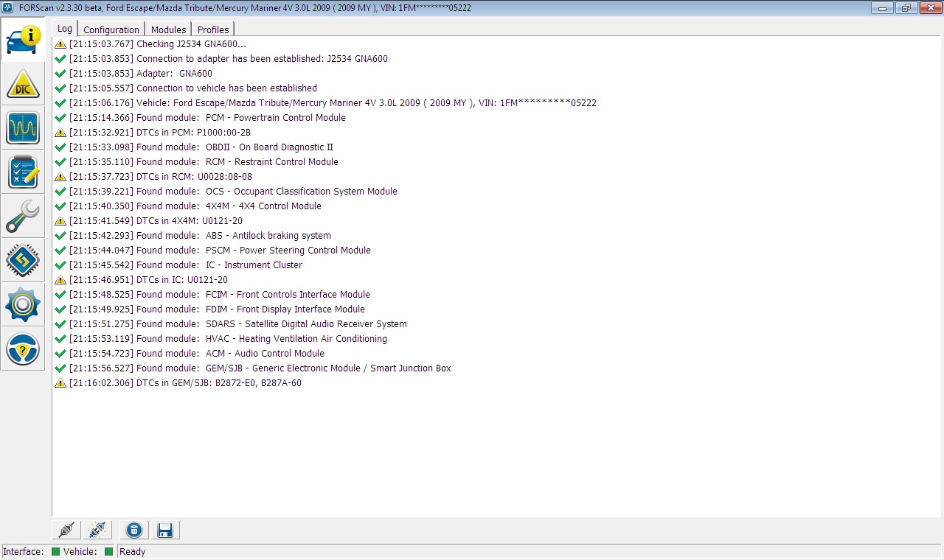The width and height of the screenshot is (944, 560).
Task: Open the oscilloscope live data section
Action: 23,128
